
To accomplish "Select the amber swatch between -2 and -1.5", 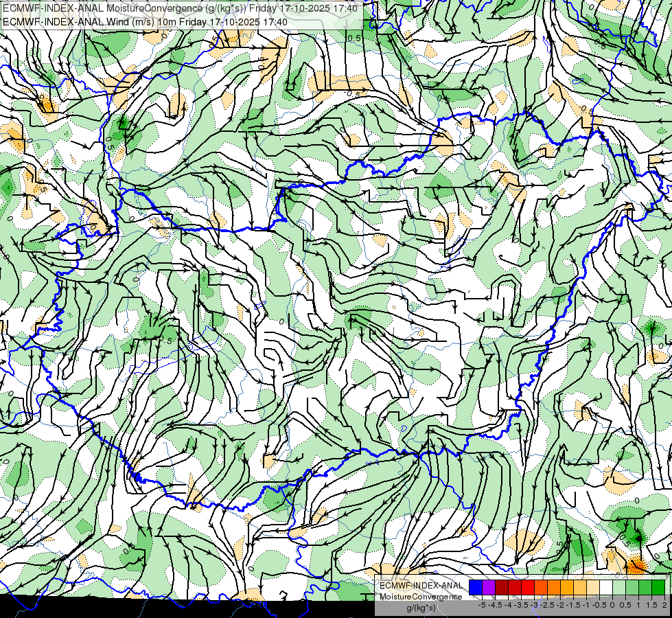I will point(567,588).
